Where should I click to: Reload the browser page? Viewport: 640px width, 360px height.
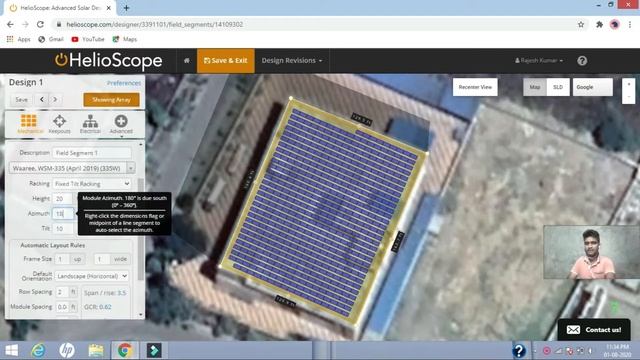(40, 24)
